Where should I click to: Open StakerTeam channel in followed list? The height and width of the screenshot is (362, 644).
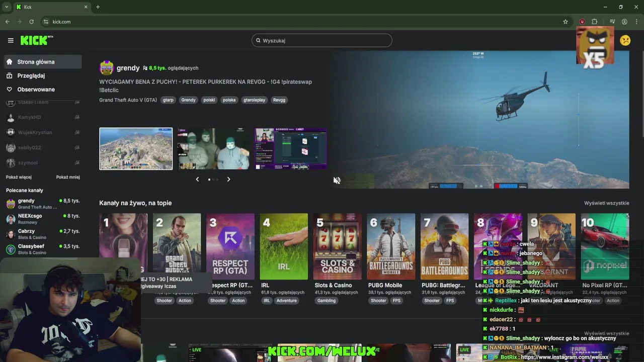[43, 103]
